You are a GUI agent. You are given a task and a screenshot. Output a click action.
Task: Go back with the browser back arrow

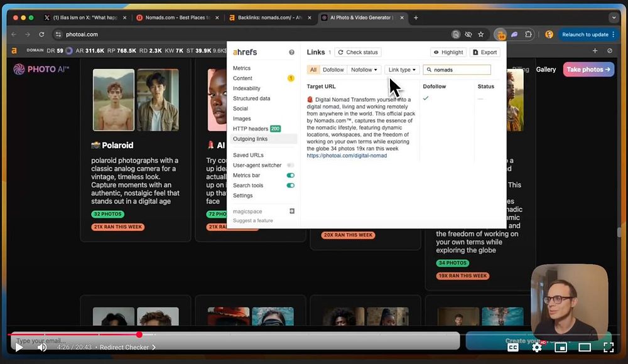tap(14, 35)
